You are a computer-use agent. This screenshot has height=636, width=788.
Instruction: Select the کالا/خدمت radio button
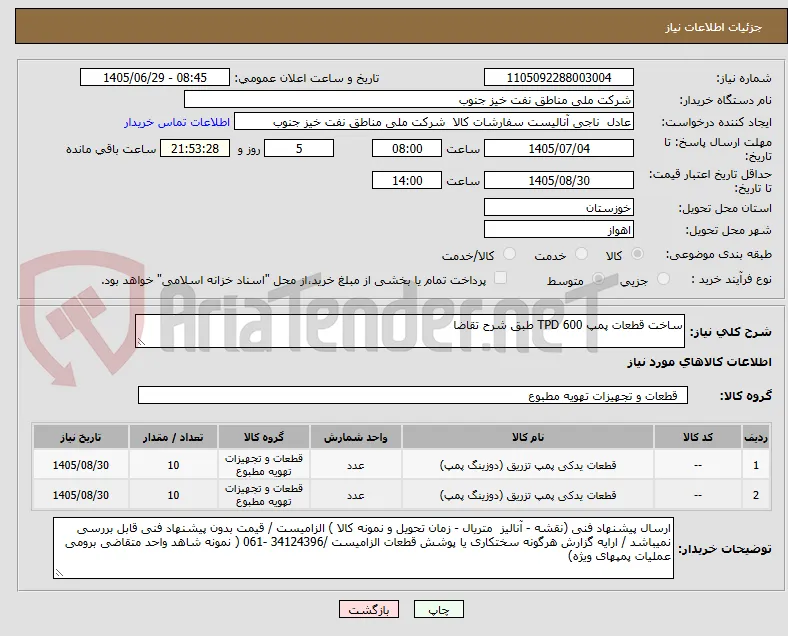tap(509, 254)
